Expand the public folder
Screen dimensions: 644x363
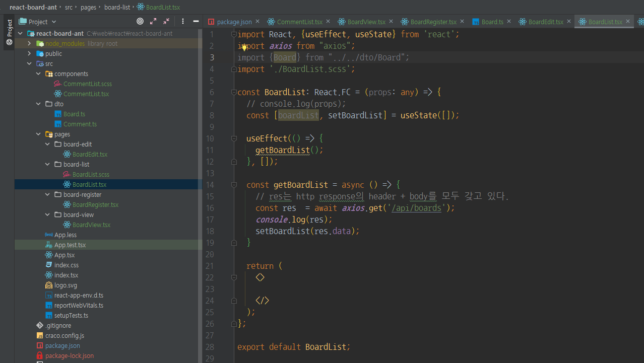pos(29,54)
